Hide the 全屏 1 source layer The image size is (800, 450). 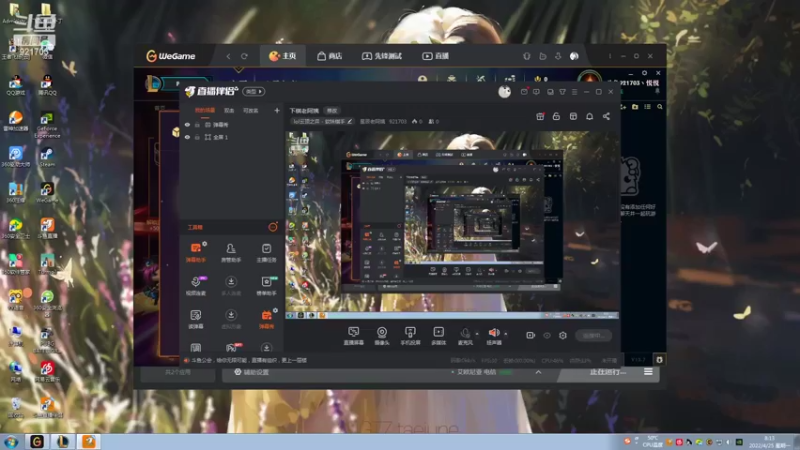tap(187, 137)
